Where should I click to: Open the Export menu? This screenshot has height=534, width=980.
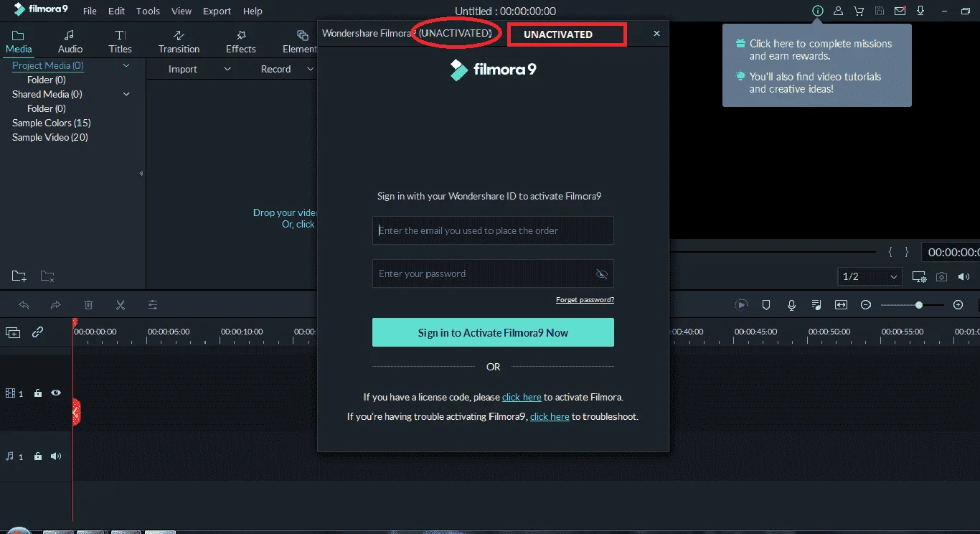[217, 11]
